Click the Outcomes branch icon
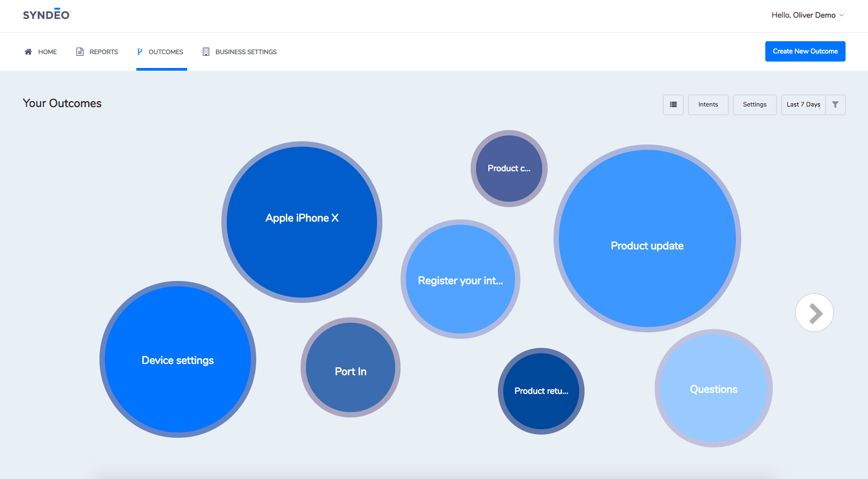This screenshot has height=479, width=868. tap(140, 52)
